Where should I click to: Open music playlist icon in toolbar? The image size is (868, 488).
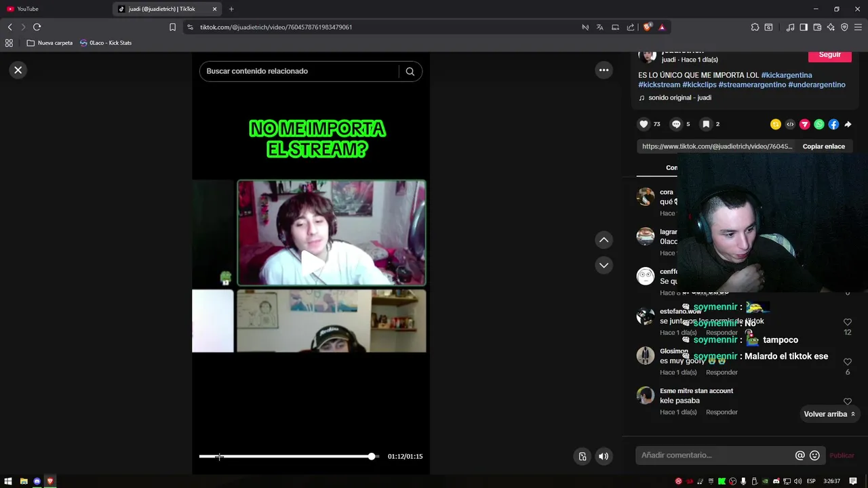click(x=790, y=27)
